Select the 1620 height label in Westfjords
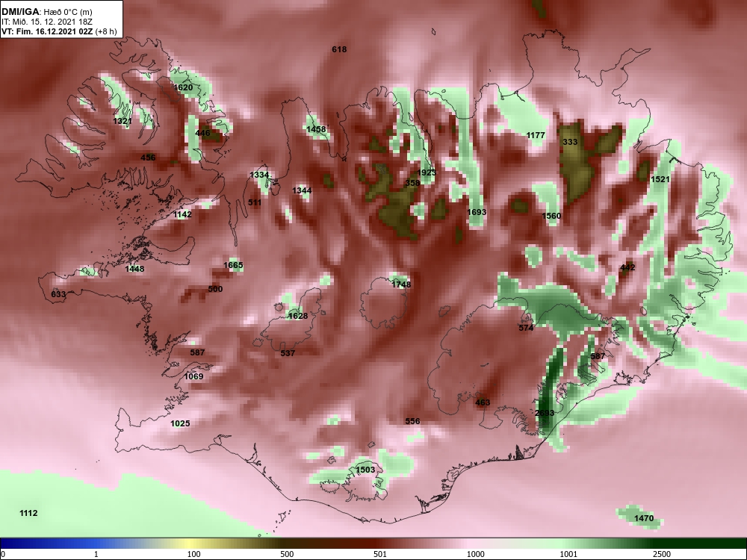Screen dimensions: 747x560 [x=183, y=87]
